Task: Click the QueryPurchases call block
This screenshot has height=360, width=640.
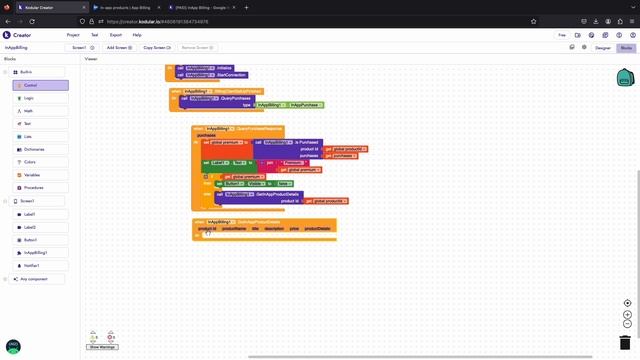Action: pos(217,102)
